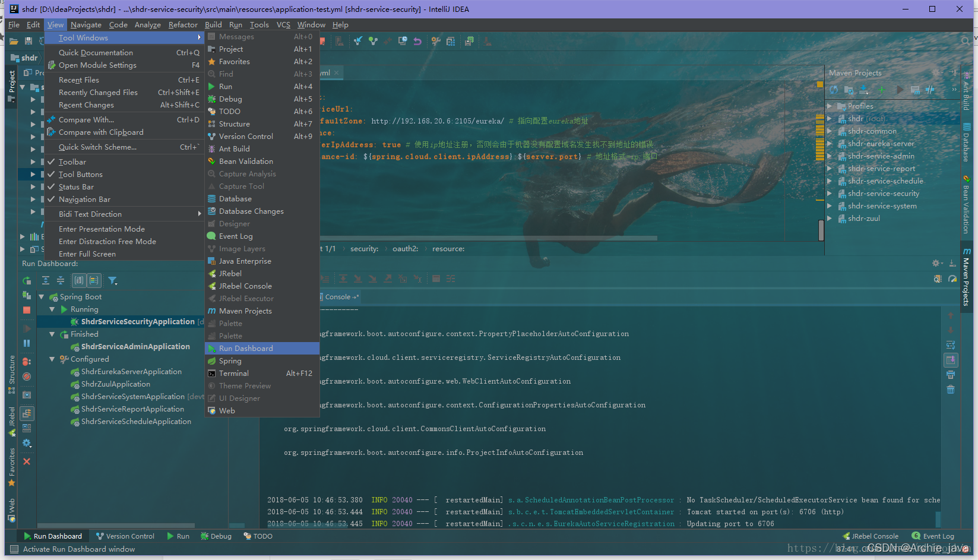Click the Update Project VCS arrow icon

[358, 41]
